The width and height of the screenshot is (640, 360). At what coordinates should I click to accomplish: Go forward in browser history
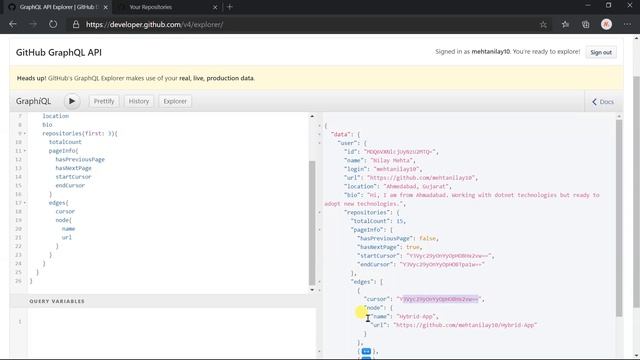point(33,24)
